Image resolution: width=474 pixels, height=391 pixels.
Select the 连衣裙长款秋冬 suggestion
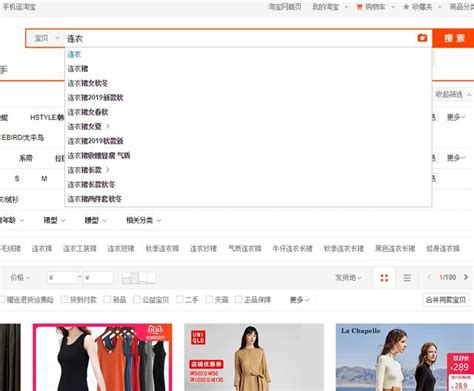[91, 184]
